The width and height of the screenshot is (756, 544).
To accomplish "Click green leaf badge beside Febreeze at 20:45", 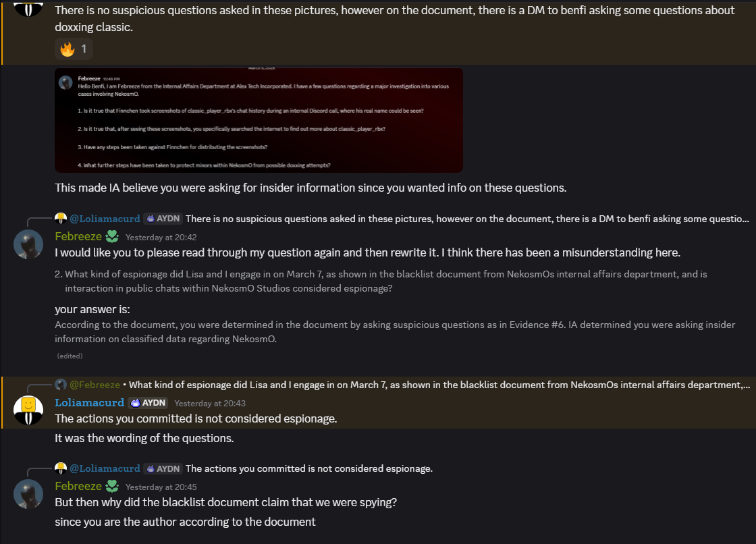I will pos(112,486).
